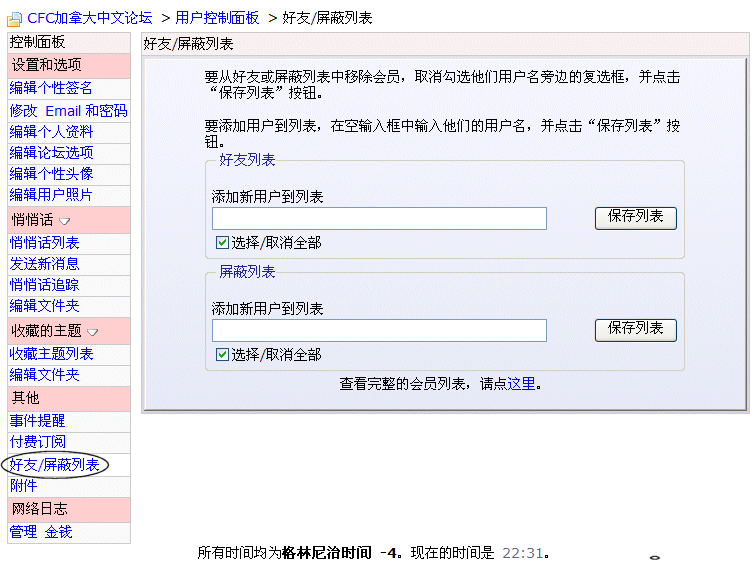Click 保存列表 button for 好友列表
756x564 pixels.
pos(635,218)
